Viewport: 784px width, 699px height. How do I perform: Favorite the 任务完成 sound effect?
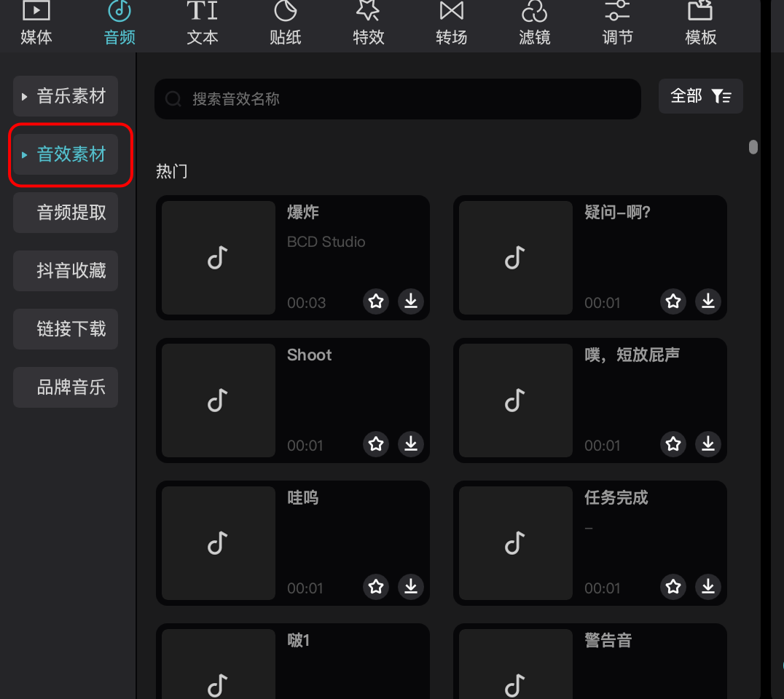673,587
